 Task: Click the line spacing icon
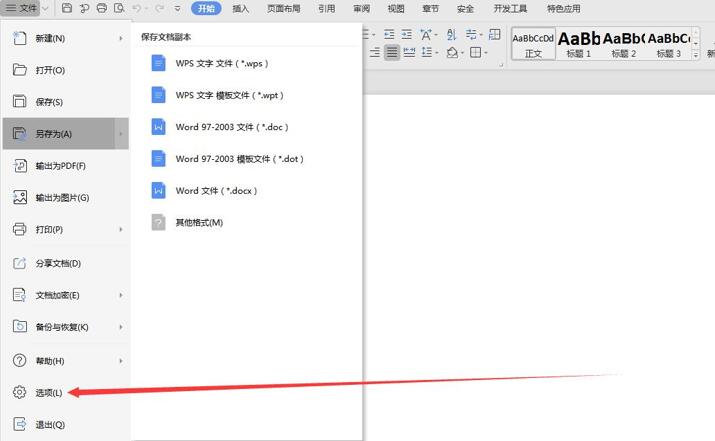coord(426,52)
